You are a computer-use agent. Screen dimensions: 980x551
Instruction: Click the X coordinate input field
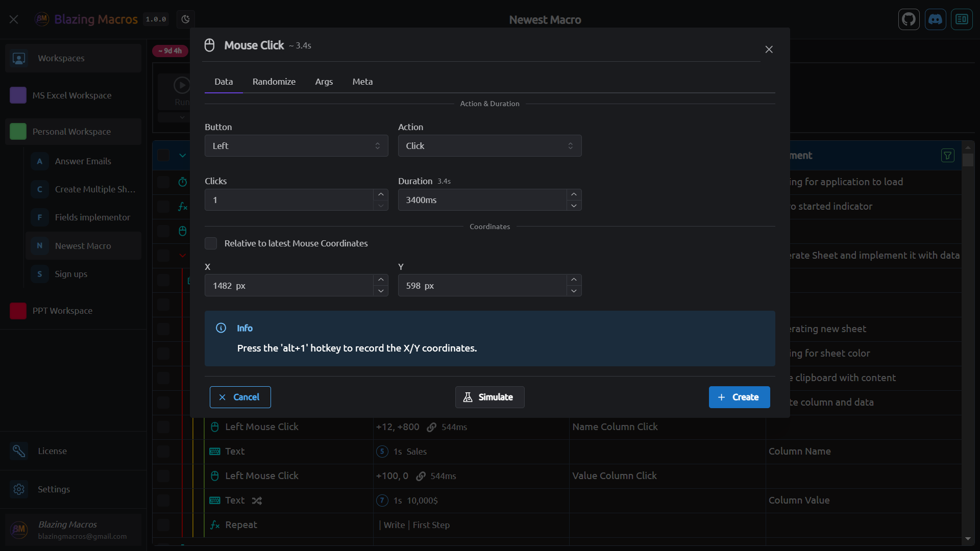[288, 286]
